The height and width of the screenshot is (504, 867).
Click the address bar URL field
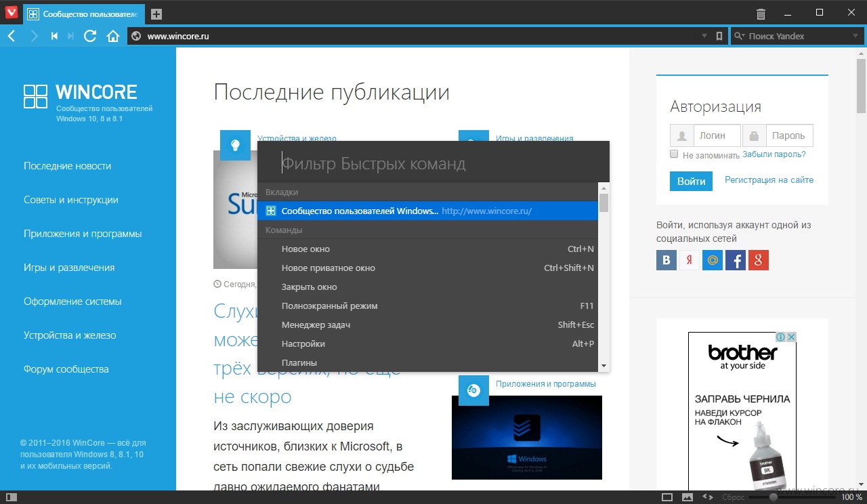pyautogui.click(x=420, y=37)
